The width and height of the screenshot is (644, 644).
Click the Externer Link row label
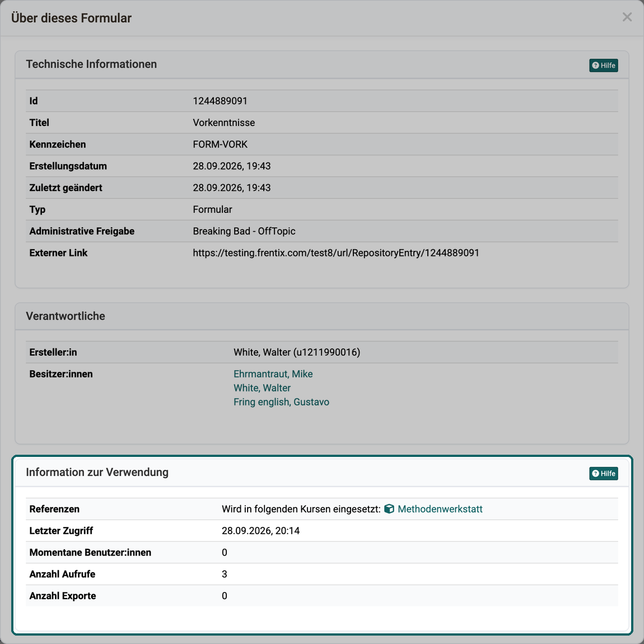[x=58, y=253]
